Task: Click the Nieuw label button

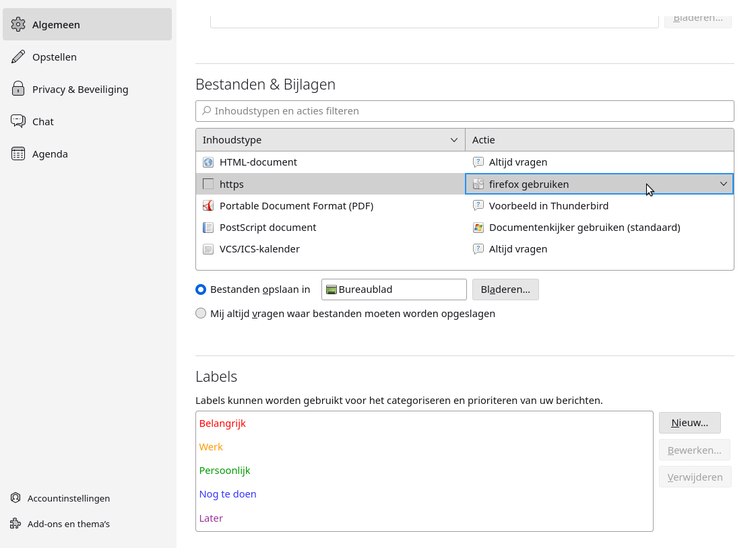Action: (x=689, y=423)
